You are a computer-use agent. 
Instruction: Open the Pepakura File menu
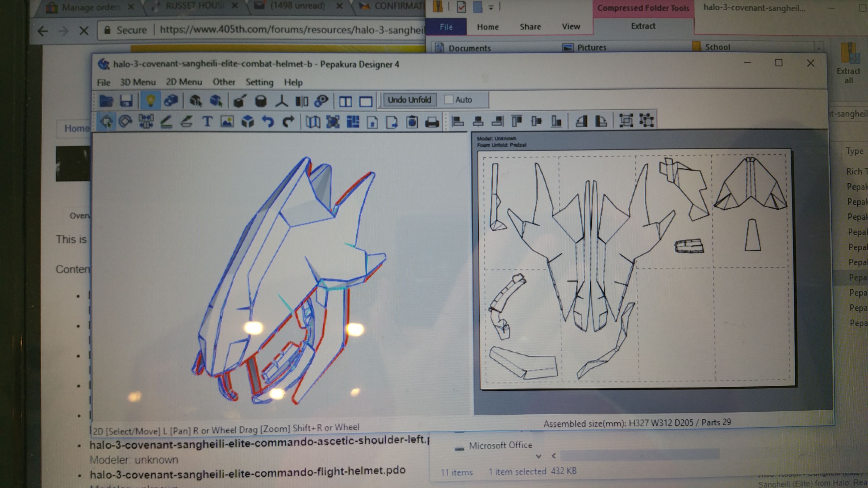[103, 82]
